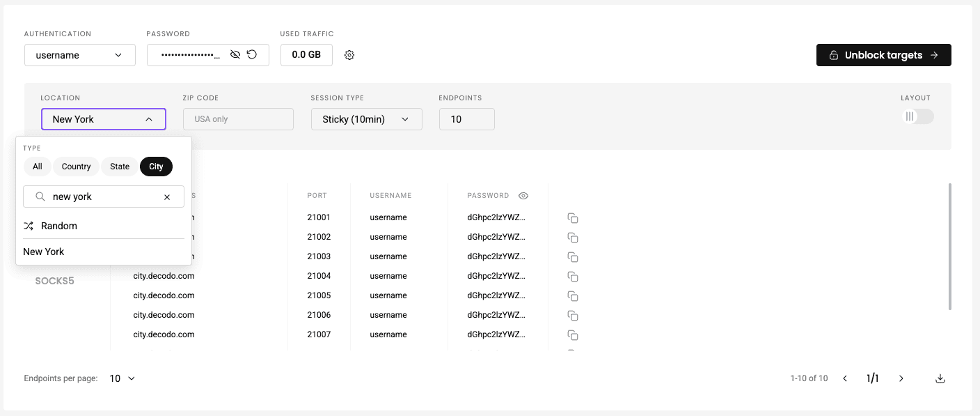Filter location type by State
Image resolution: width=980 pixels, height=416 pixels.
click(x=120, y=167)
